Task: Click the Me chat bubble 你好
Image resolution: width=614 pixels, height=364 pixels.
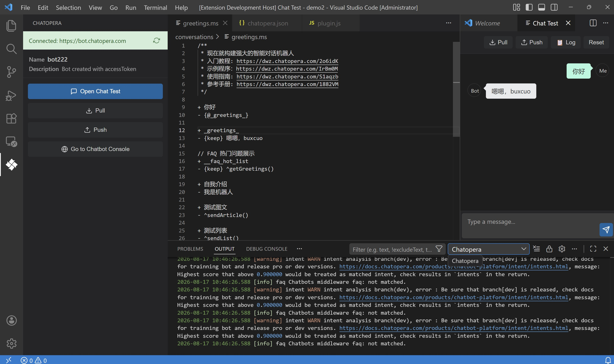Action: click(578, 71)
